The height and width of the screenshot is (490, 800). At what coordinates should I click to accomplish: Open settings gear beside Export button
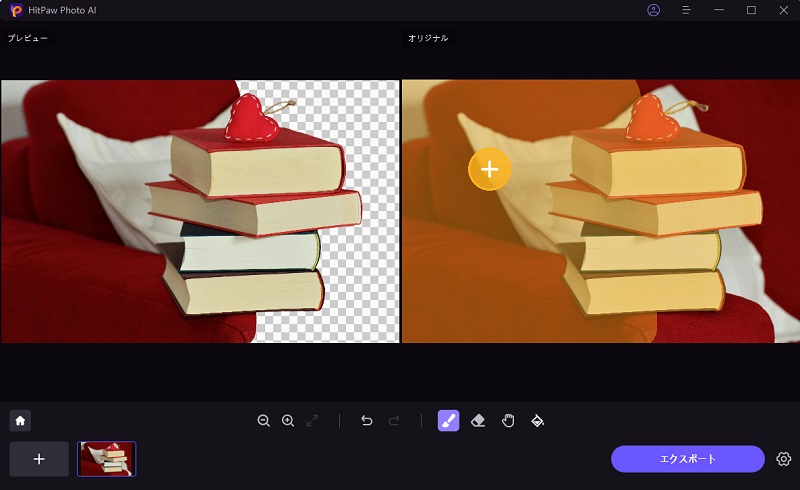(783, 459)
